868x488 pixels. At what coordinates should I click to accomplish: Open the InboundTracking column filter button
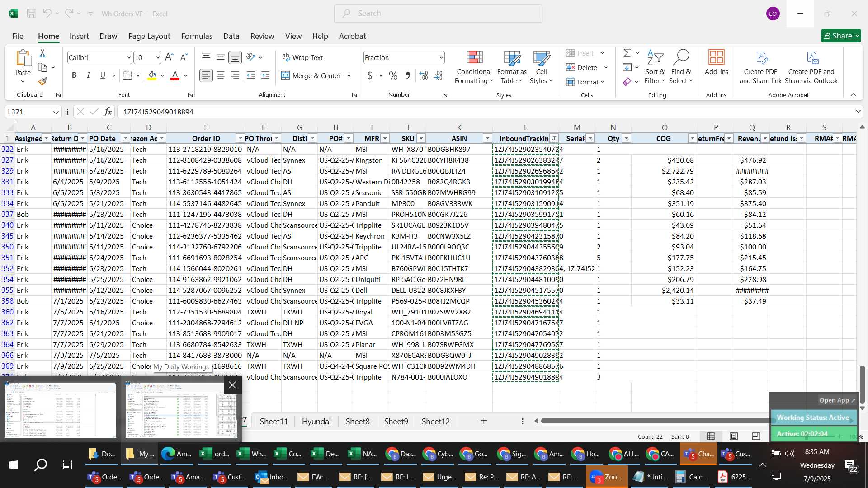click(x=554, y=138)
